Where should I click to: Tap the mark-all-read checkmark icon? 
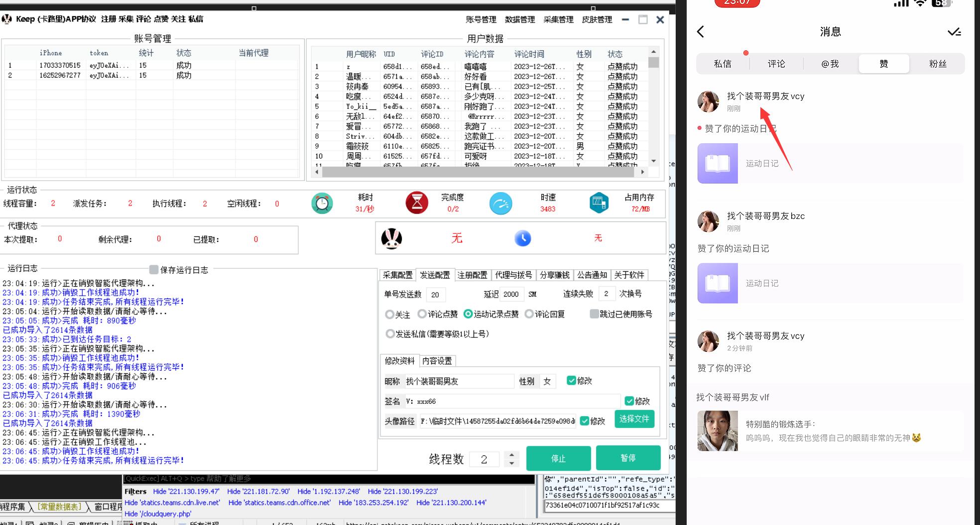click(x=954, y=32)
